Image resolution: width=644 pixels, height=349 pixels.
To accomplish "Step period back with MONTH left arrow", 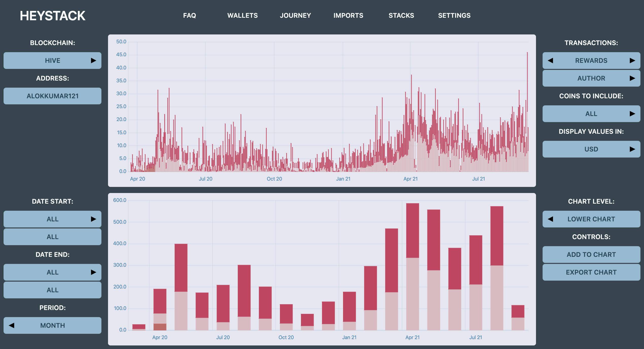I will coord(11,325).
